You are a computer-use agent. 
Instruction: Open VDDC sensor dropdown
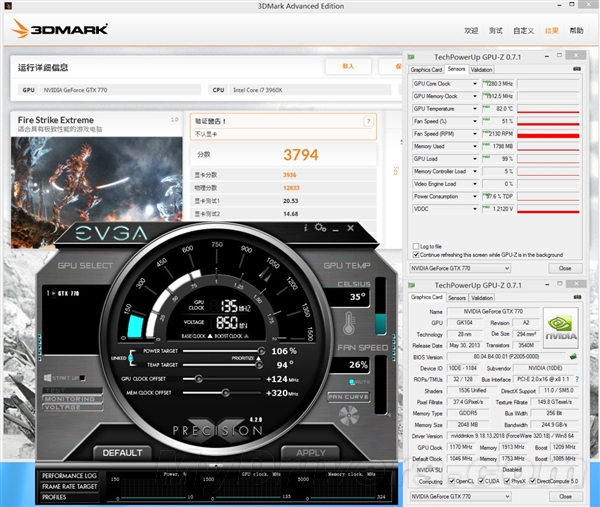pyautogui.click(x=475, y=209)
